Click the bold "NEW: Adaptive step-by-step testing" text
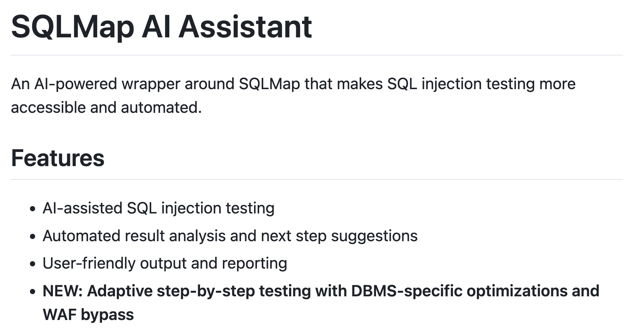The height and width of the screenshot is (330, 644). pyautogui.click(x=177, y=291)
